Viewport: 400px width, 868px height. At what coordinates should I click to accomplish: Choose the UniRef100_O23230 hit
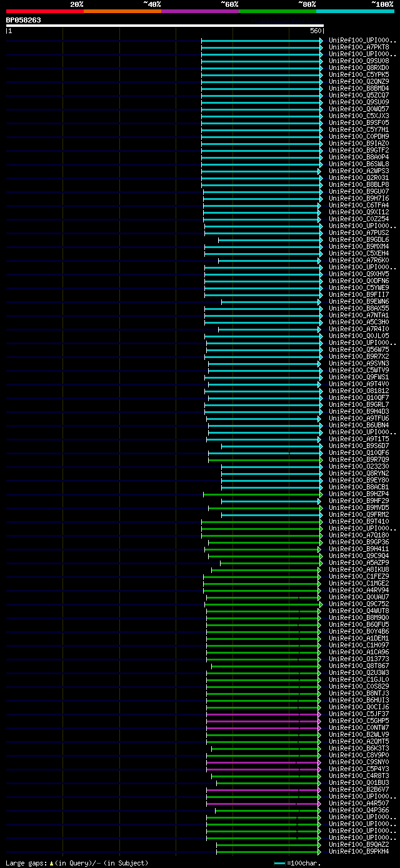[359, 466]
